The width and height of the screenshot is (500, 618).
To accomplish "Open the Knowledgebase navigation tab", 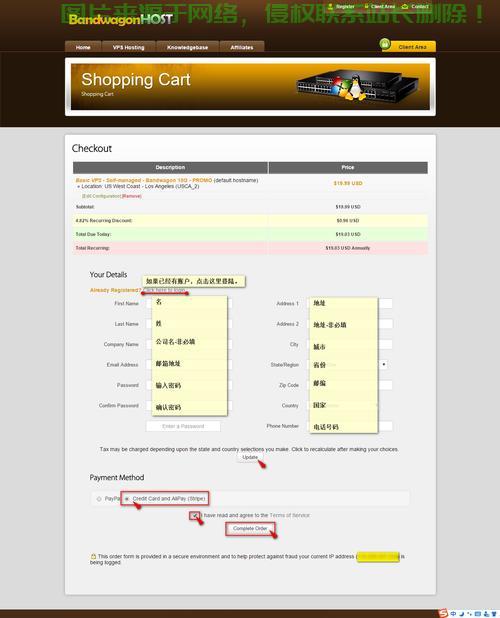I will pyautogui.click(x=188, y=47).
